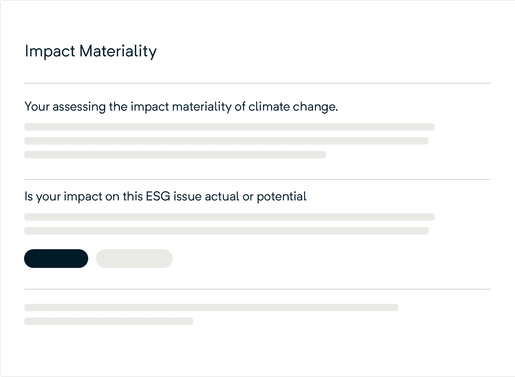Select the dark filled pill button
515x377 pixels.
coord(56,258)
